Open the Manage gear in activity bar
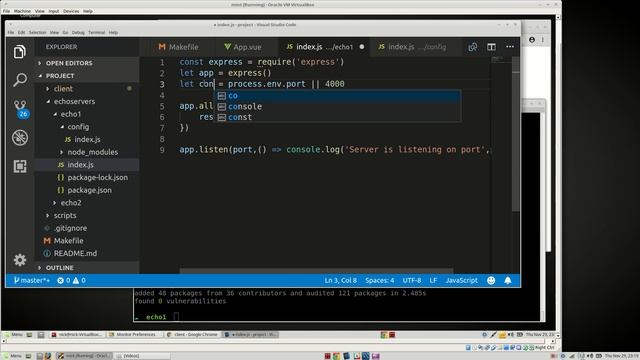Screen dimensions: 640x360 [x=20, y=260]
